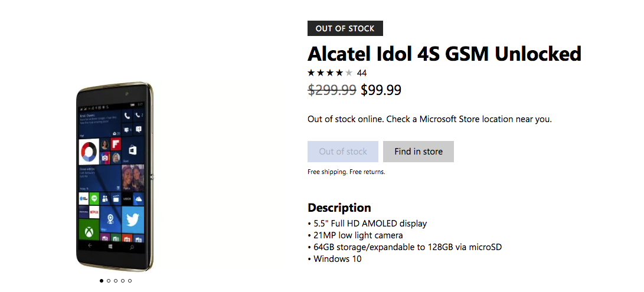This screenshot has width=644, height=292.
Task: Click the disabled Out of stock button
Action: click(343, 152)
